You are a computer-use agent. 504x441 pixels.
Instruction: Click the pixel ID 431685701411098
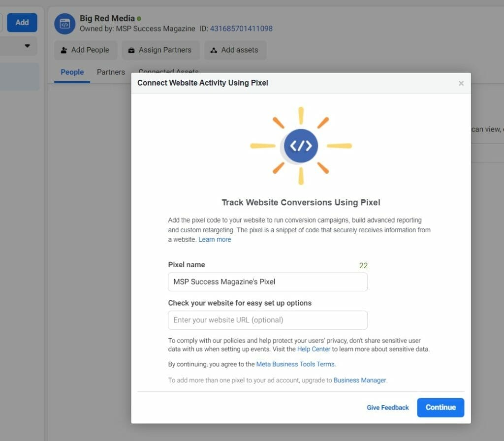click(241, 29)
